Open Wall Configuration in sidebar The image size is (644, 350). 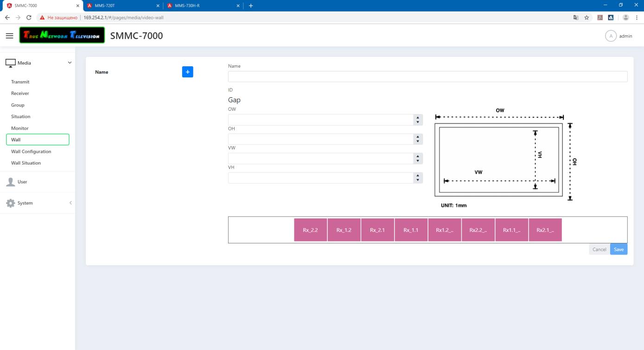click(31, 152)
